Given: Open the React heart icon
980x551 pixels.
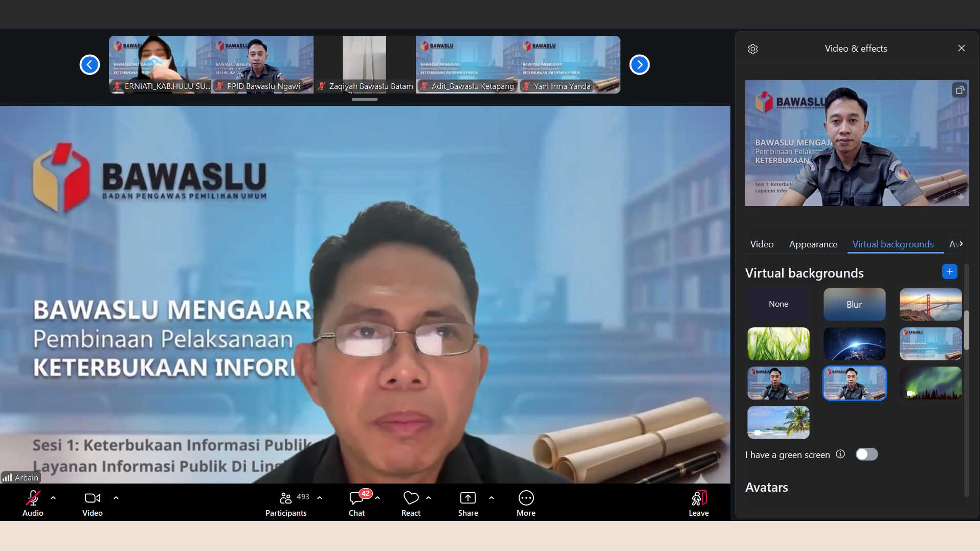Looking at the screenshot, I should pyautogui.click(x=411, y=498).
